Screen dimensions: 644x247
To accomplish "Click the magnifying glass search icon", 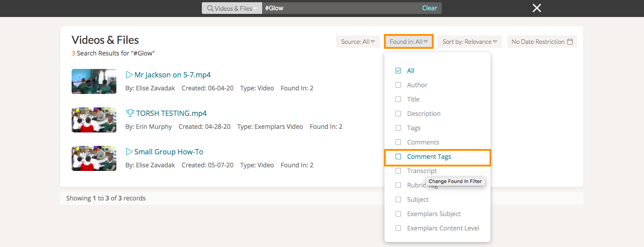I will 210,9.
